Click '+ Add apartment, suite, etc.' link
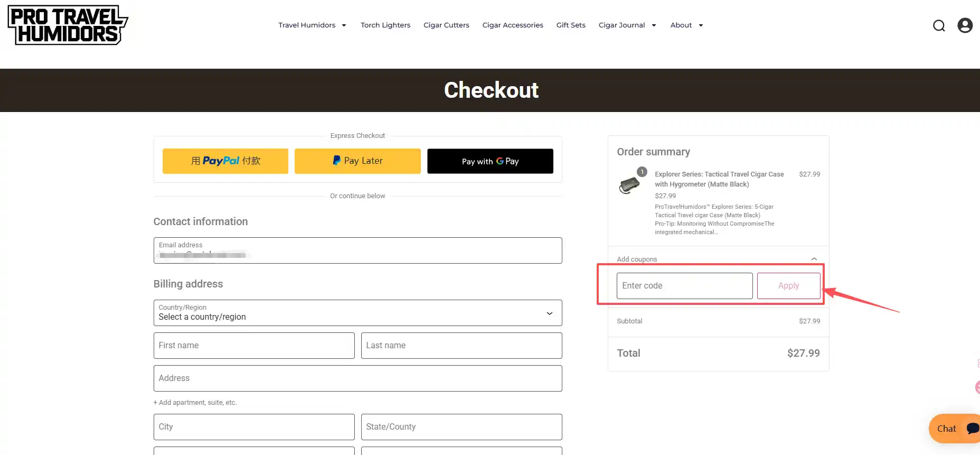Image resolution: width=980 pixels, height=455 pixels. [x=195, y=403]
